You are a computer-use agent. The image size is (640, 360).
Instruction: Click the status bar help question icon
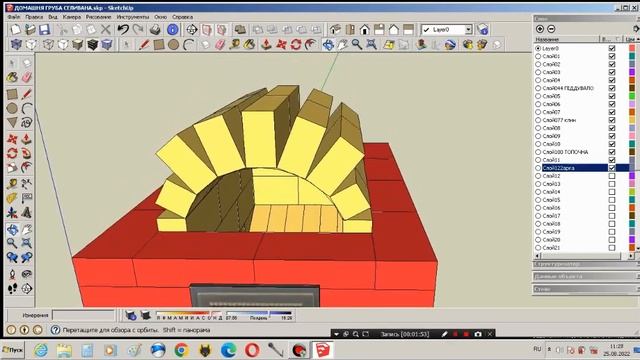point(55,330)
